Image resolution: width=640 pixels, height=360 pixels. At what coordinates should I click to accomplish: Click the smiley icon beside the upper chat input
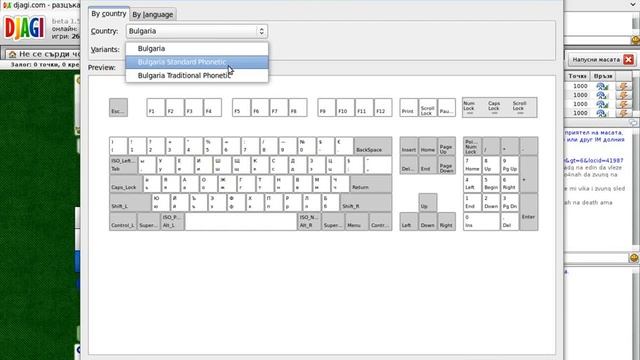click(x=635, y=40)
